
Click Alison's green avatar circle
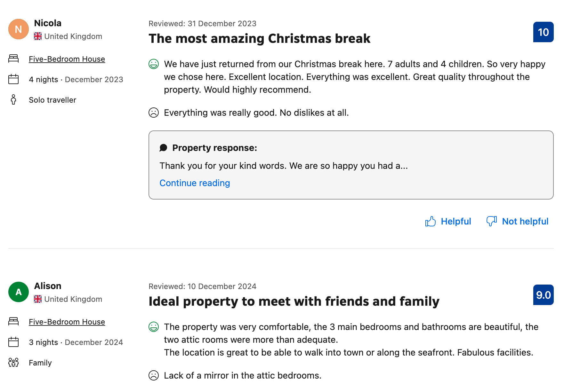[19, 292]
